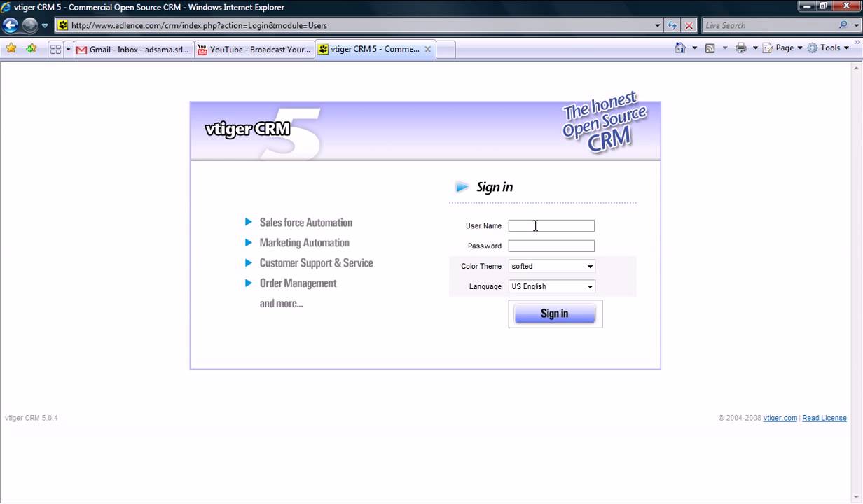
Task: Open a new blank tab
Action: point(446,49)
